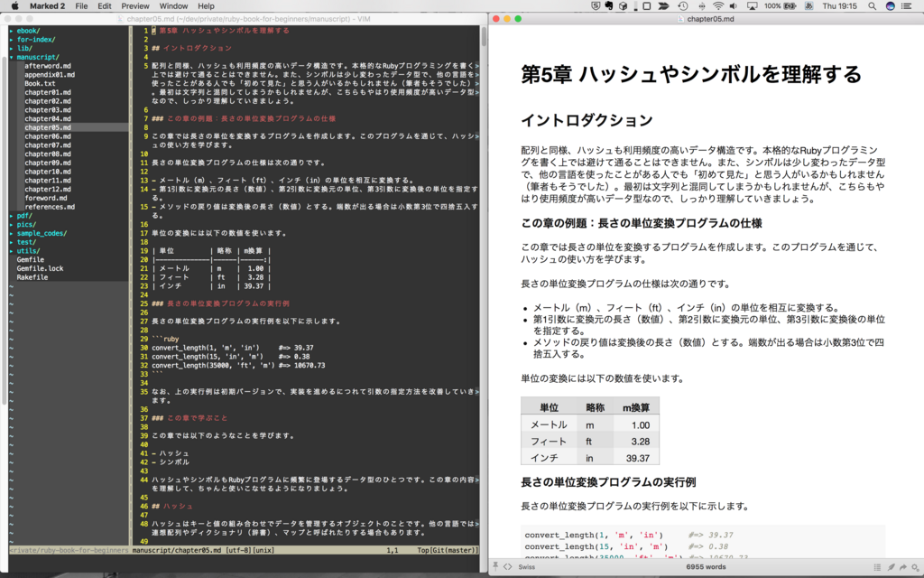Click the Vim status line file path
The height and width of the screenshot is (578, 924).
(176, 550)
